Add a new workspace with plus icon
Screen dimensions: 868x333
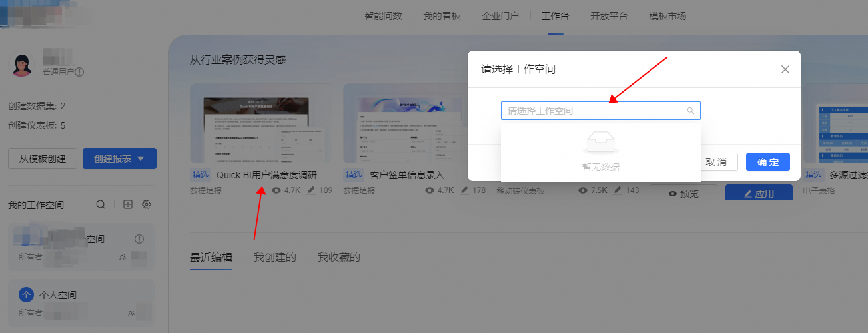129,205
